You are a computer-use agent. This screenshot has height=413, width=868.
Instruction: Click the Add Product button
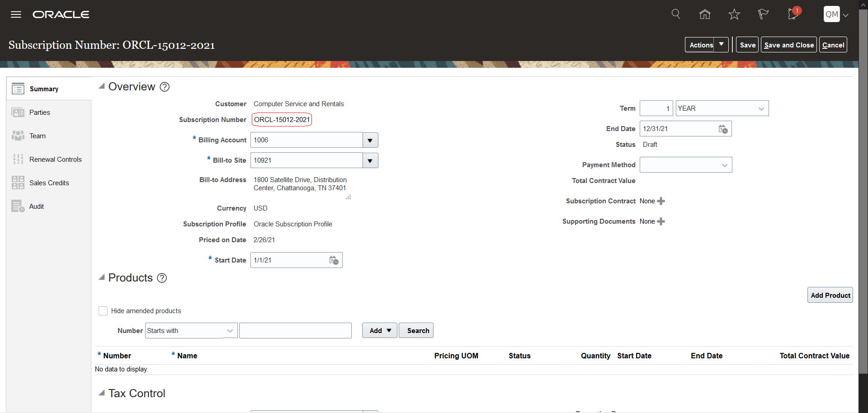tap(830, 295)
